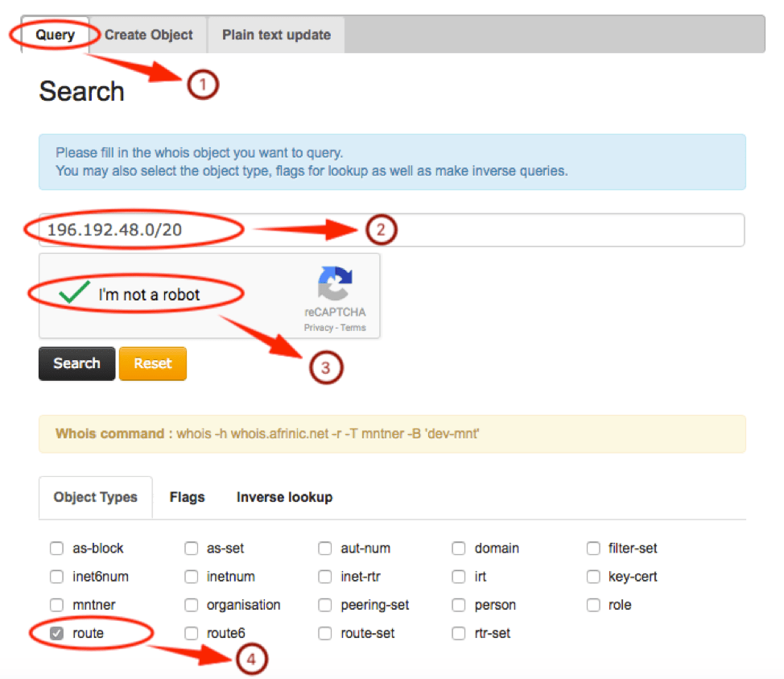The height and width of the screenshot is (679, 784).
Task: Go to the Plain text update tab
Action: point(276,35)
